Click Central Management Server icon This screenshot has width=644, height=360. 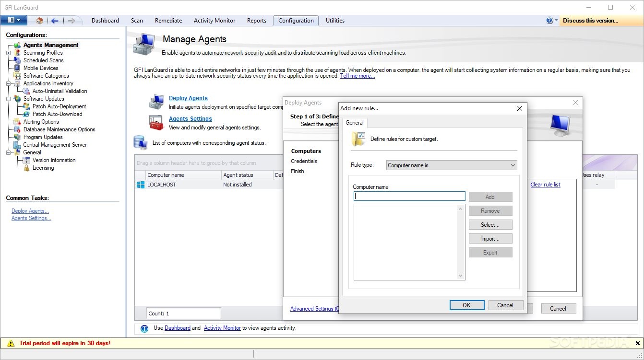(x=17, y=145)
